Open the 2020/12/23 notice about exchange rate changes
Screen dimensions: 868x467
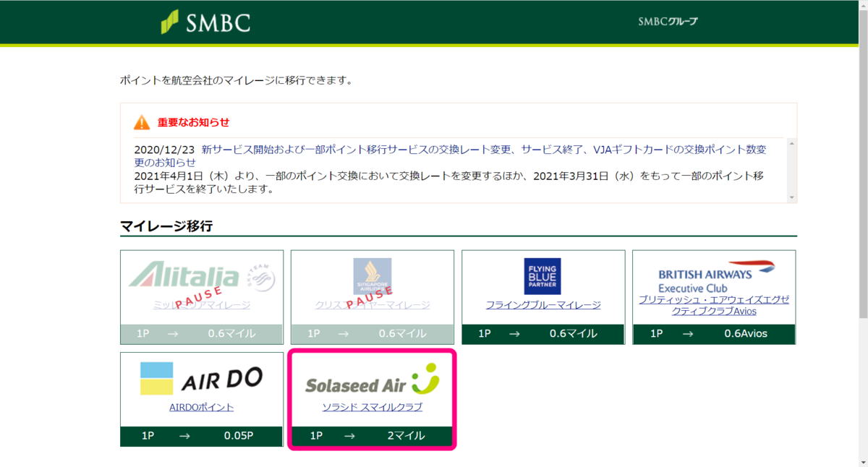coord(450,156)
